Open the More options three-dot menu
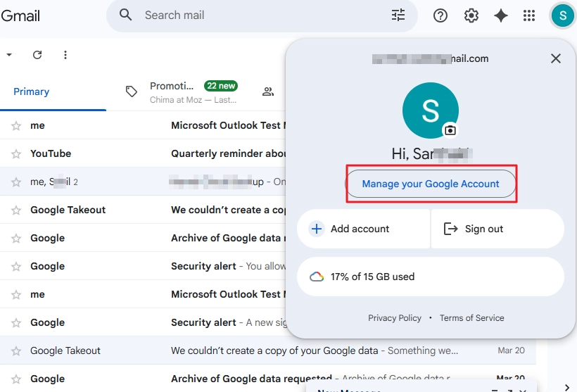 coord(65,55)
